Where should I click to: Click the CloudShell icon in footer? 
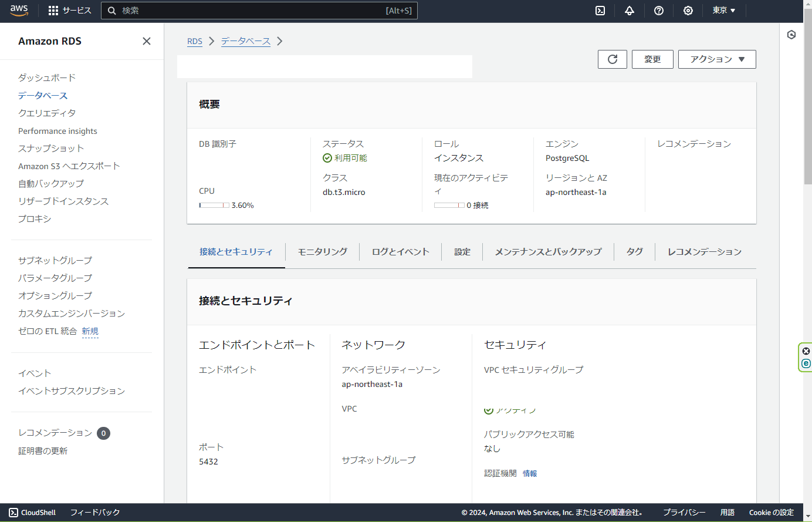click(13, 513)
